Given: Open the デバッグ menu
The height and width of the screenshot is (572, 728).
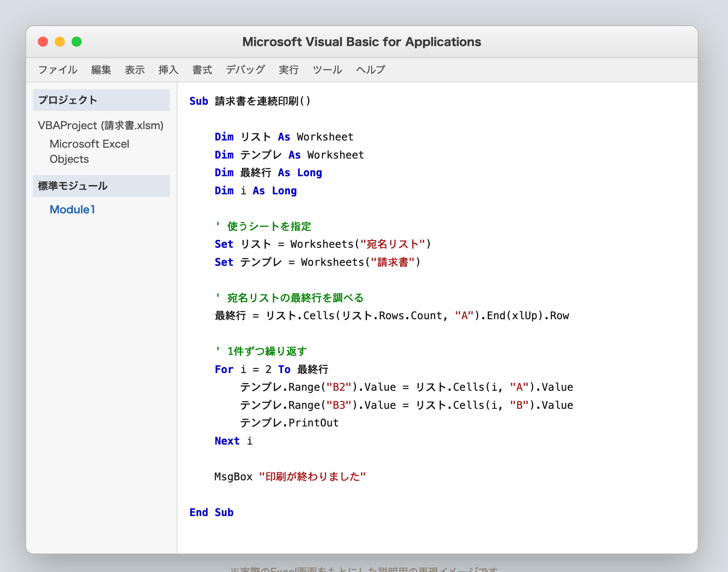Looking at the screenshot, I should point(245,70).
